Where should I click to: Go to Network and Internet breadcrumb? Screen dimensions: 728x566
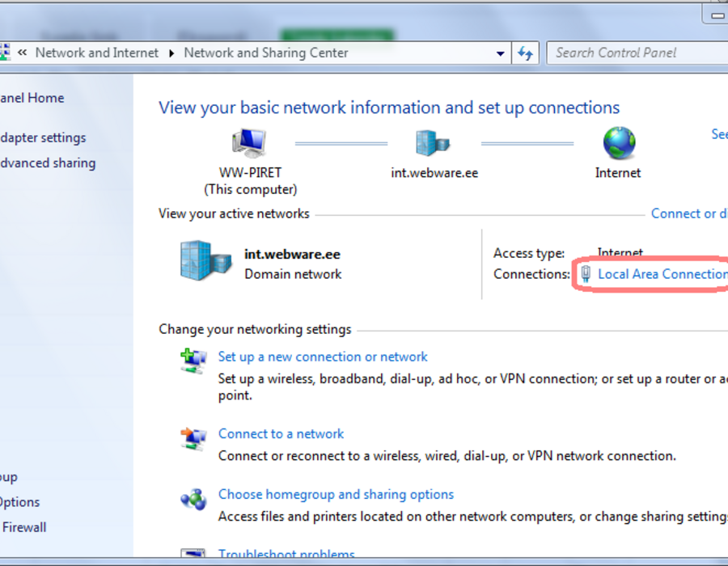[x=97, y=53]
